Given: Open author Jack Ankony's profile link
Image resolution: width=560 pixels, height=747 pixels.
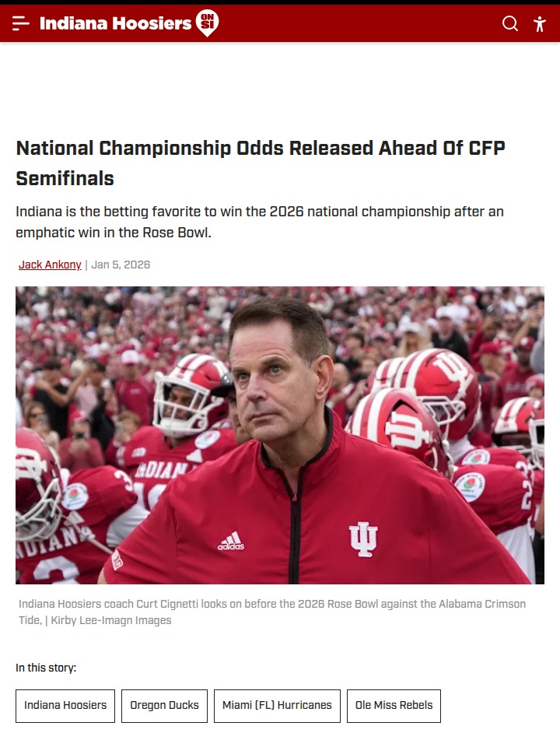Looking at the screenshot, I should click(x=50, y=265).
